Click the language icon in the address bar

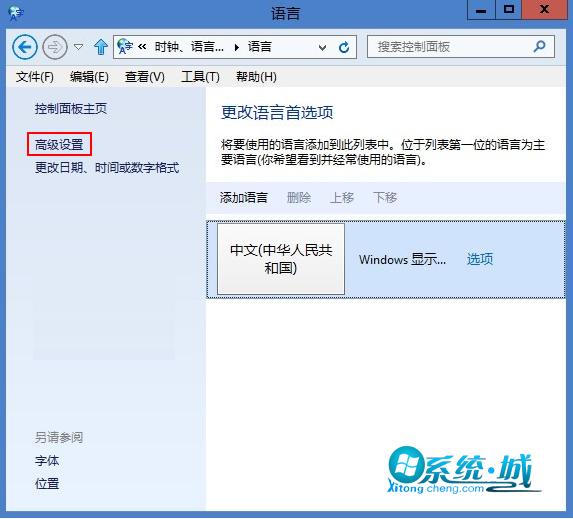[x=125, y=47]
